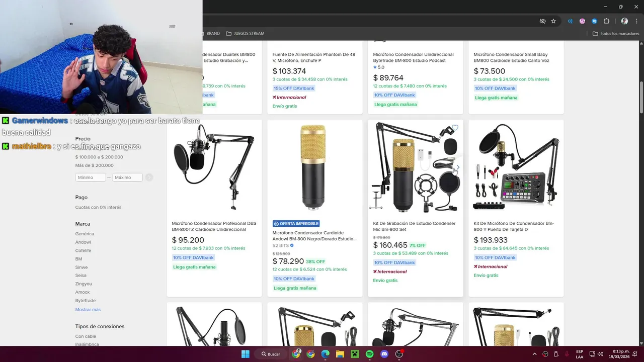Click black mic with arm thumbnail for $95.200
Screen dimensions: 644x362
[x=214, y=168]
